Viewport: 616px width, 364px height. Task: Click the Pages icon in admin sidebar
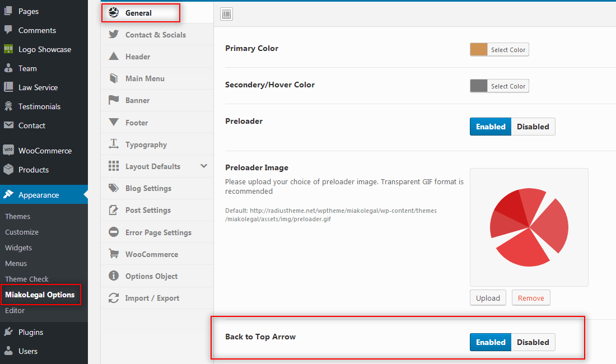pos(8,11)
